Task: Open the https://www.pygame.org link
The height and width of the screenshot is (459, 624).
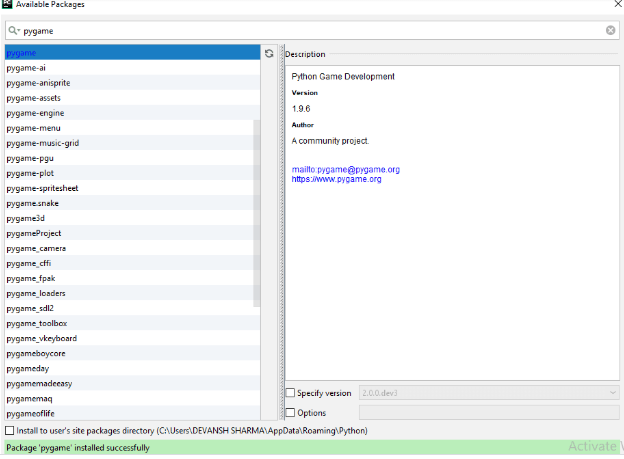Action: point(336,179)
